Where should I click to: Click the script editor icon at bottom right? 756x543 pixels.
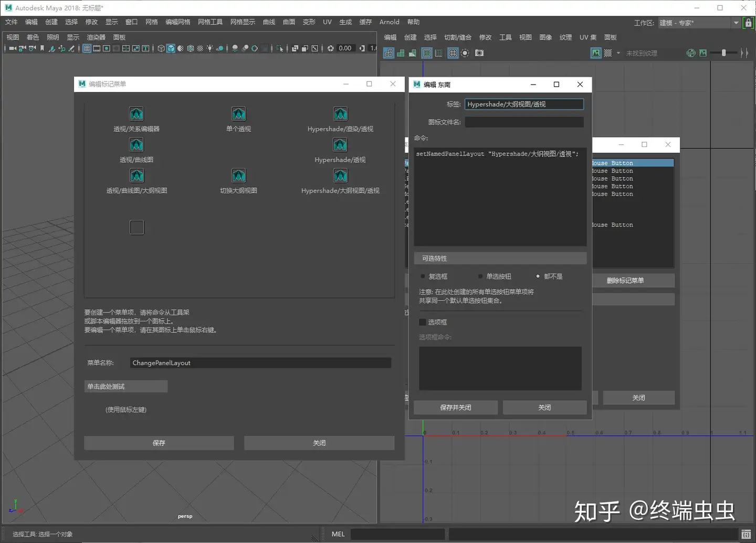(746, 534)
